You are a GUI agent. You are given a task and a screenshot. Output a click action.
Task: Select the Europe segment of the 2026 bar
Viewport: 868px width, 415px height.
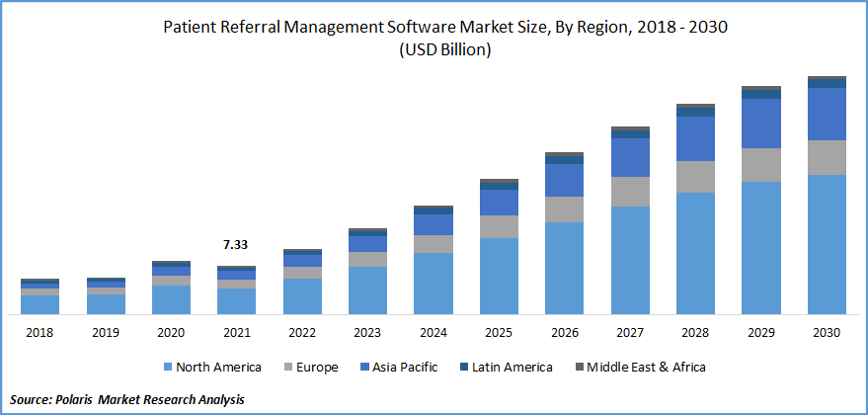pos(564,209)
